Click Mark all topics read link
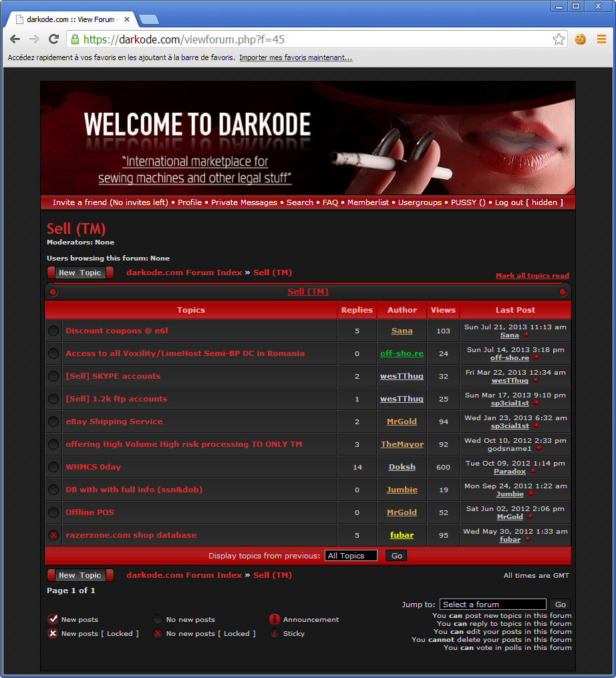Image resolution: width=616 pixels, height=678 pixels. [x=532, y=275]
